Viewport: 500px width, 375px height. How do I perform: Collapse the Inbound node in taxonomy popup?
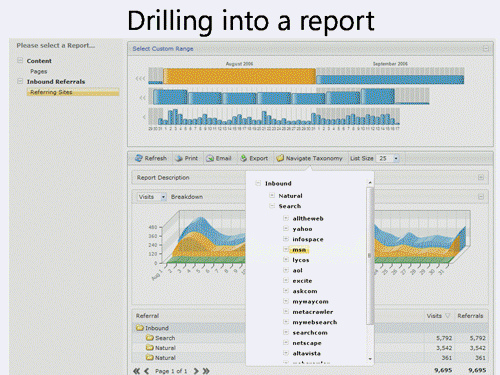coord(258,183)
